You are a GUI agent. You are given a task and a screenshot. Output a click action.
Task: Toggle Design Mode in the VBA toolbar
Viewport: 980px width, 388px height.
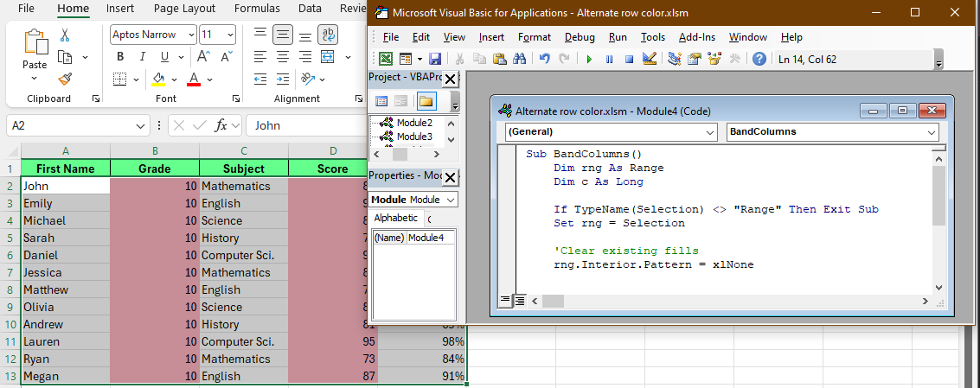tap(650, 59)
